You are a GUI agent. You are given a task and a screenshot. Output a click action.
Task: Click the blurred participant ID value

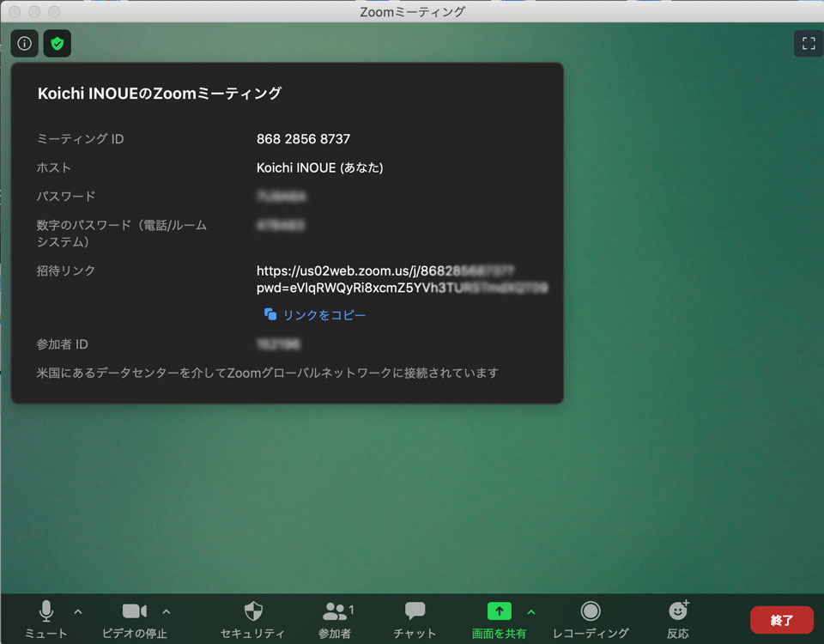pyautogui.click(x=278, y=344)
